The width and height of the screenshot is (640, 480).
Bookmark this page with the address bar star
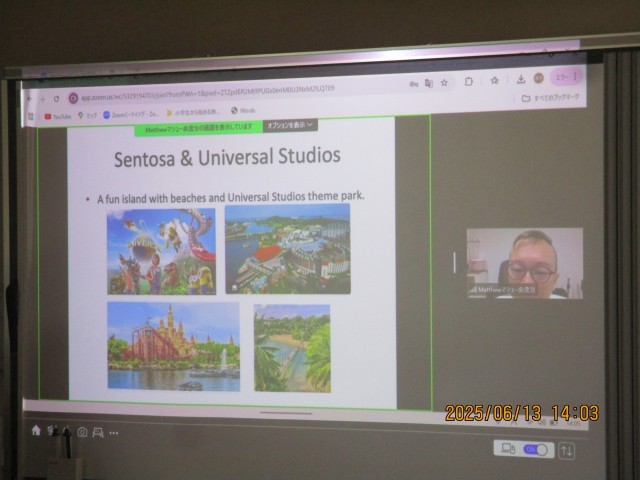click(x=444, y=83)
